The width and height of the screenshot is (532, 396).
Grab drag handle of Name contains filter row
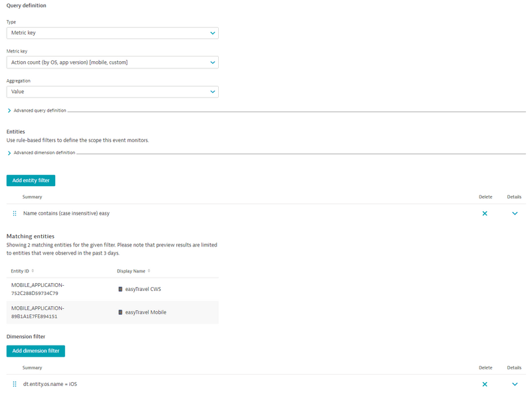point(15,213)
